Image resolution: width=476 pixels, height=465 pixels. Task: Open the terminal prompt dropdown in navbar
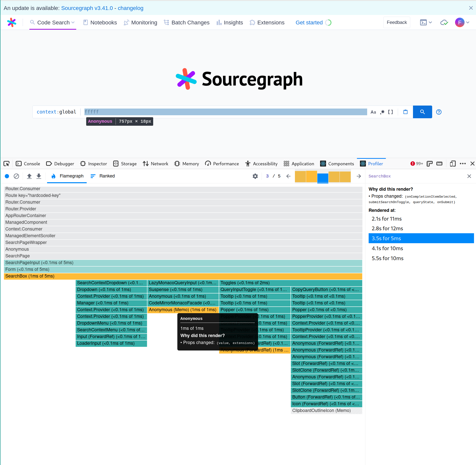426,22
